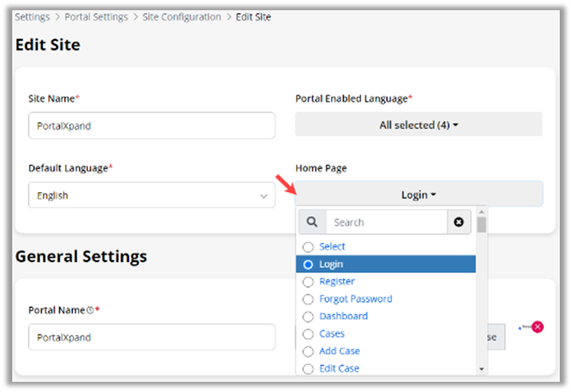
Task: Click the Portal Name help icon
Action: (90, 311)
